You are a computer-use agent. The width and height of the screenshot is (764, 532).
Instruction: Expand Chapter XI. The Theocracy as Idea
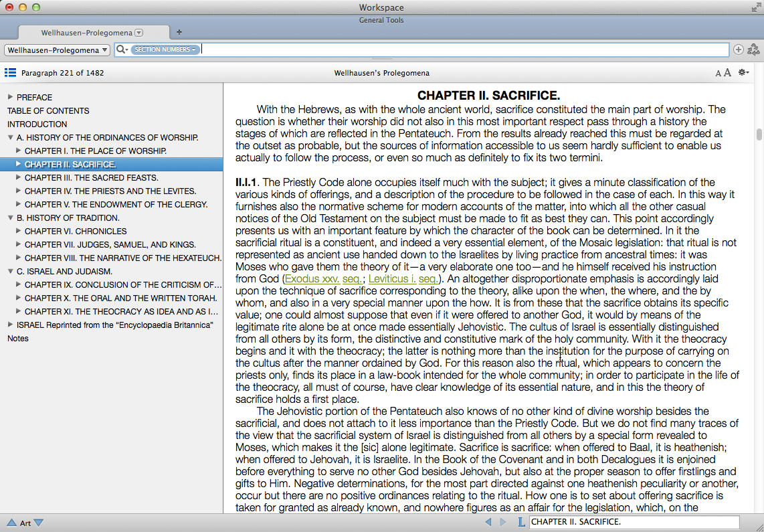click(19, 311)
